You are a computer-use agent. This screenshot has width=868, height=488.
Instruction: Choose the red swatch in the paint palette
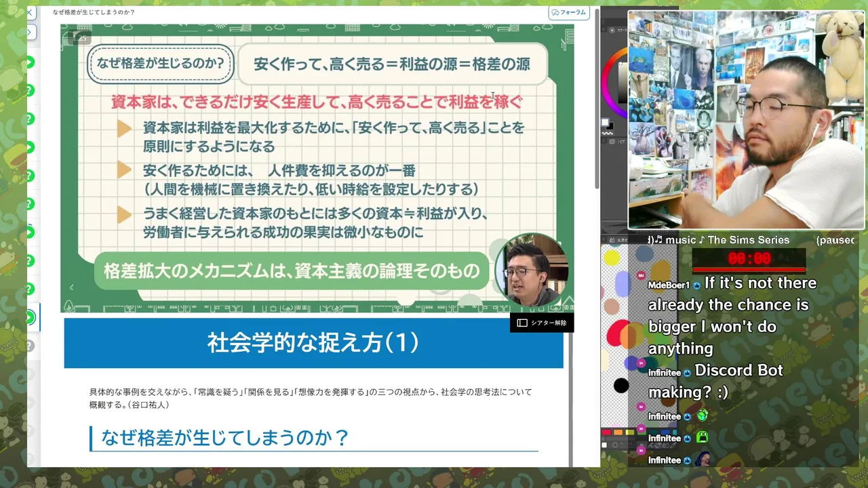coord(607,432)
